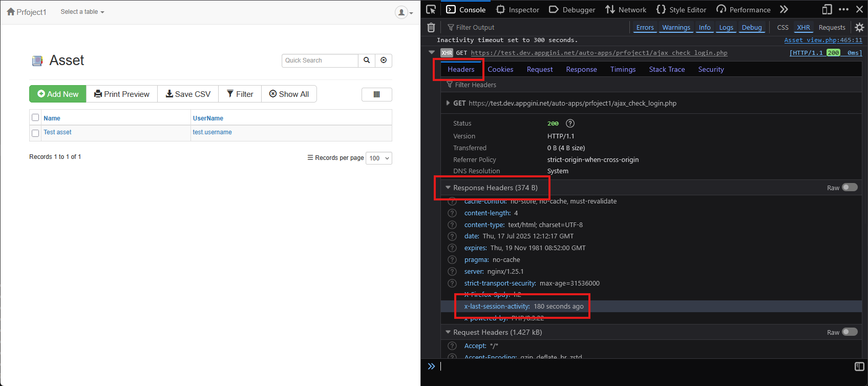This screenshot has height=386, width=868.
Task: Tick the select-all checkbox in table header
Action: coord(35,118)
